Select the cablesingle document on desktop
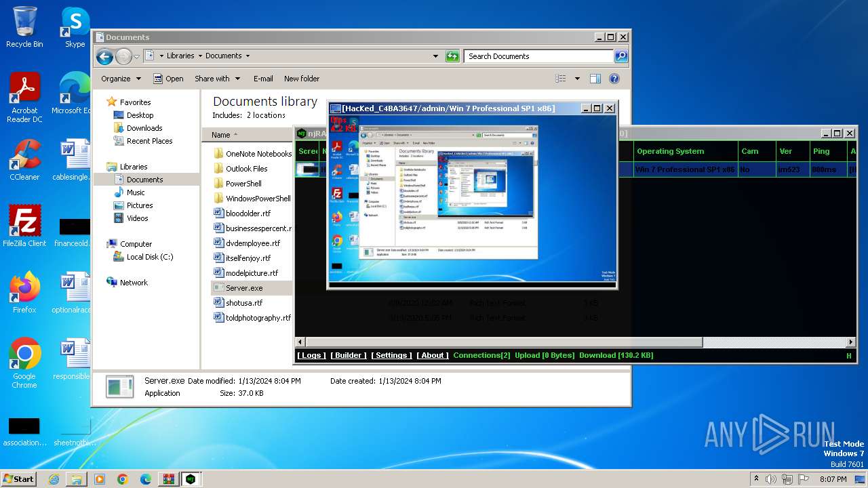Image resolution: width=868 pixels, height=488 pixels. point(71,160)
